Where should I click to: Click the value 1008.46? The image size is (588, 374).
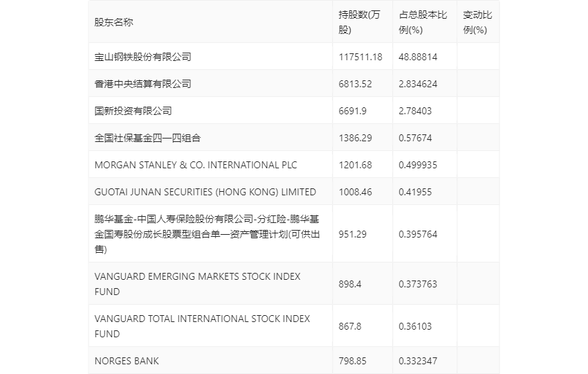355,192
